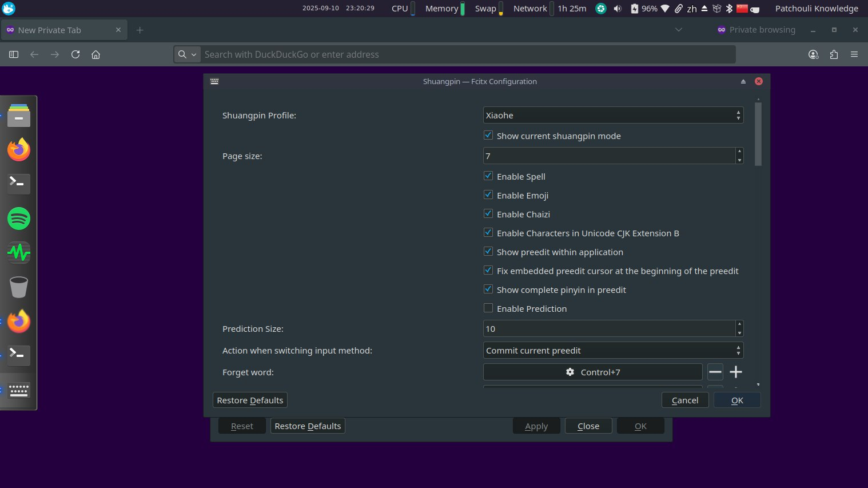
Task: Open Spotify from the dock
Action: (x=19, y=219)
